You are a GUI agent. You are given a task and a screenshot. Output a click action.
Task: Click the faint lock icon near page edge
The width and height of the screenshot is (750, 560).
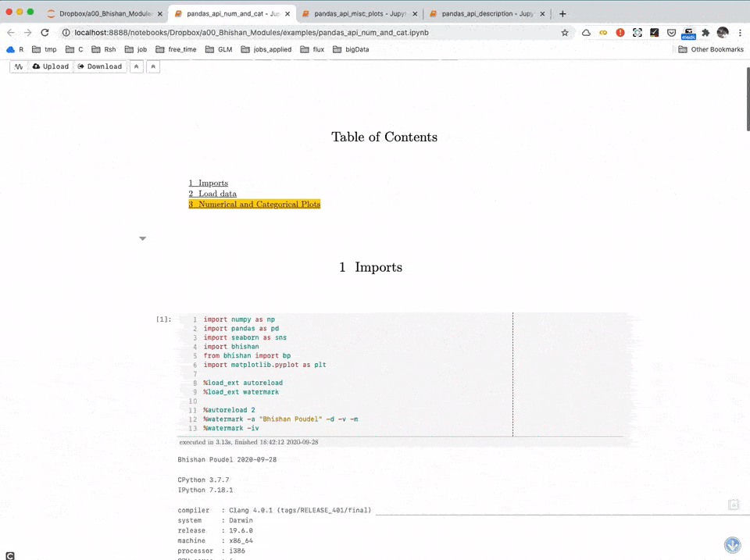point(734,505)
